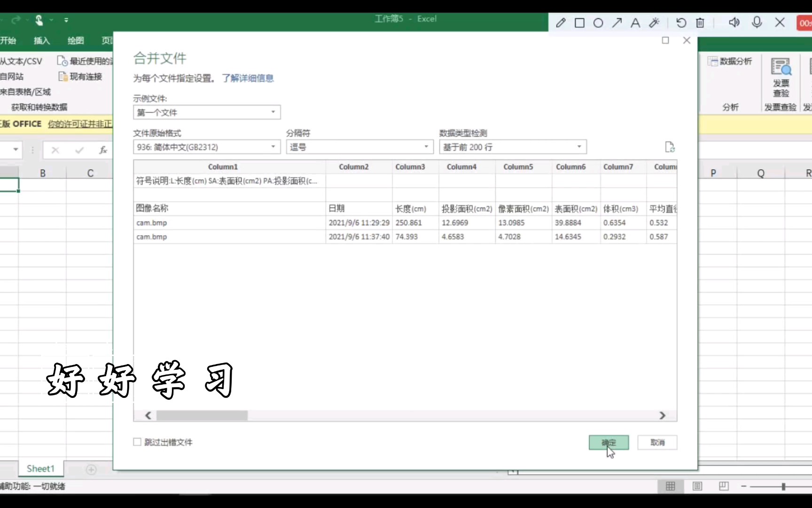Open the 了解详细信息 link

(x=248, y=78)
